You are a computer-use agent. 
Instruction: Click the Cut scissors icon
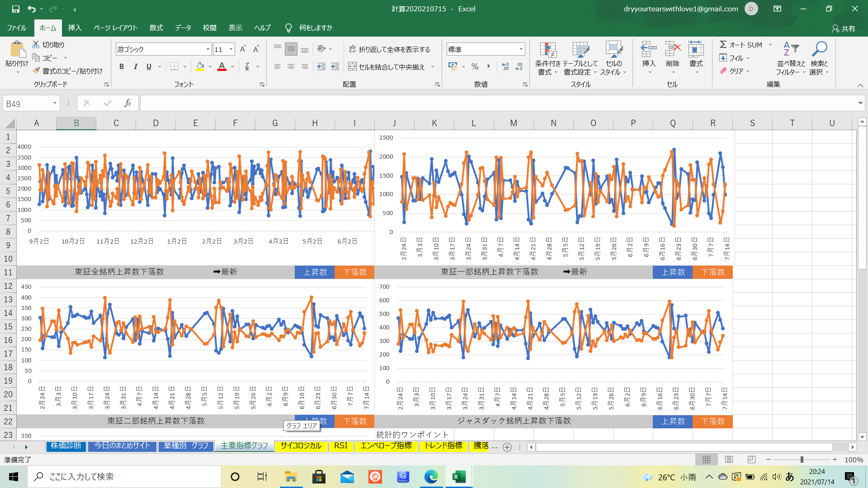36,45
